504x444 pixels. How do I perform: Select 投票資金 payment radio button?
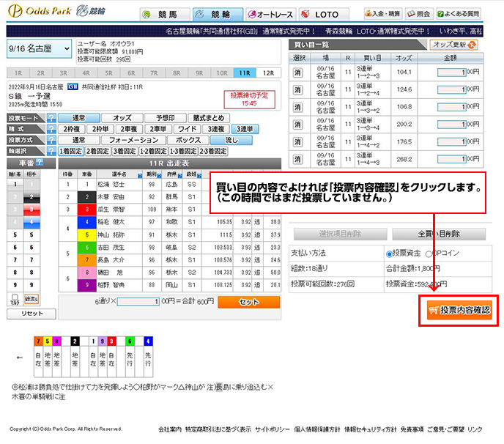click(389, 254)
